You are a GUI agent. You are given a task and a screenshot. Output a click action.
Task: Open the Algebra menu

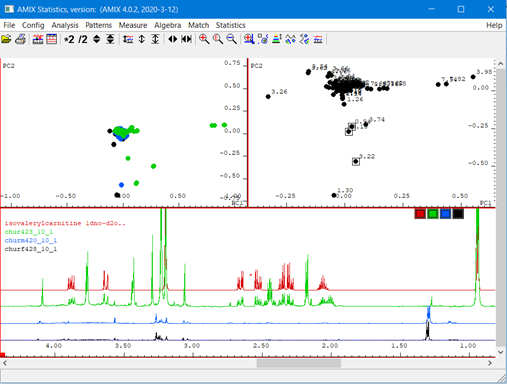click(x=167, y=25)
